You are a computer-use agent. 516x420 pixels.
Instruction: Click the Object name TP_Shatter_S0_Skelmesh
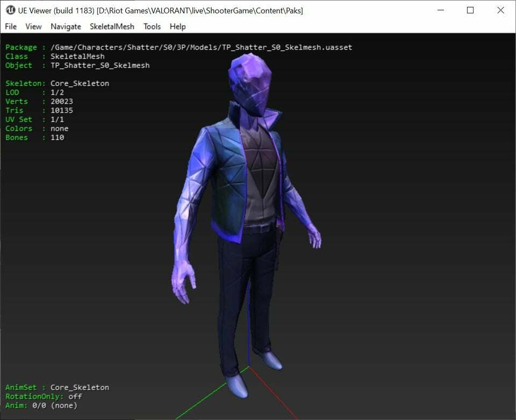(x=100, y=66)
